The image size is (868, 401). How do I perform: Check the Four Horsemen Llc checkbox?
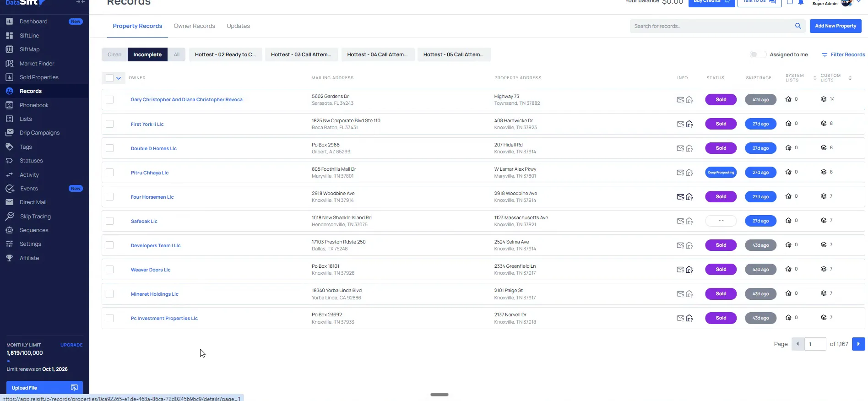[109, 196]
